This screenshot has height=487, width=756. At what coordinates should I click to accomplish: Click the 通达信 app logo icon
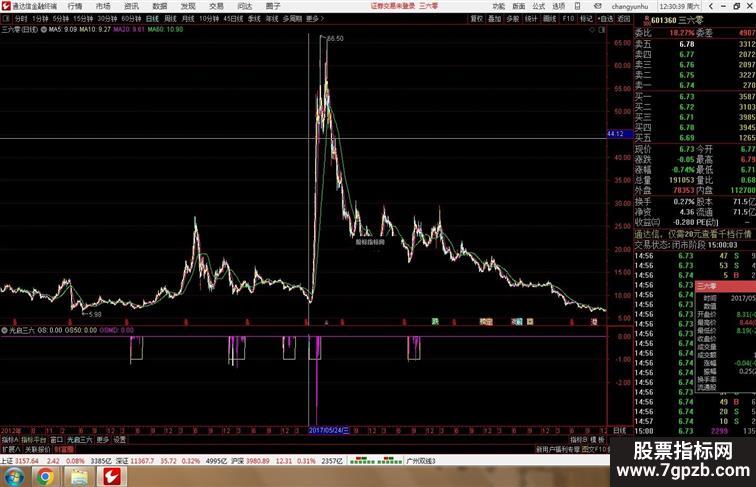coord(5,6)
